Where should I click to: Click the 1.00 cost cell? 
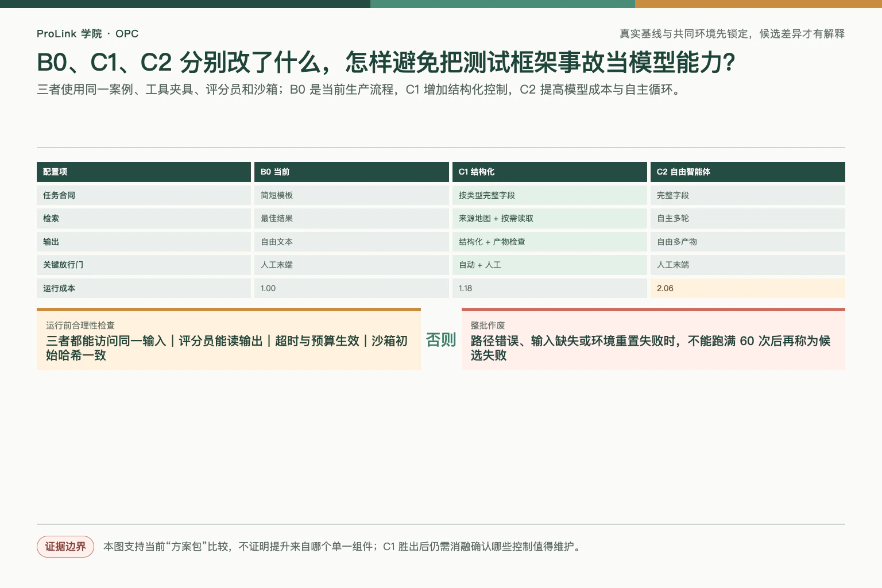tap(351, 288)
